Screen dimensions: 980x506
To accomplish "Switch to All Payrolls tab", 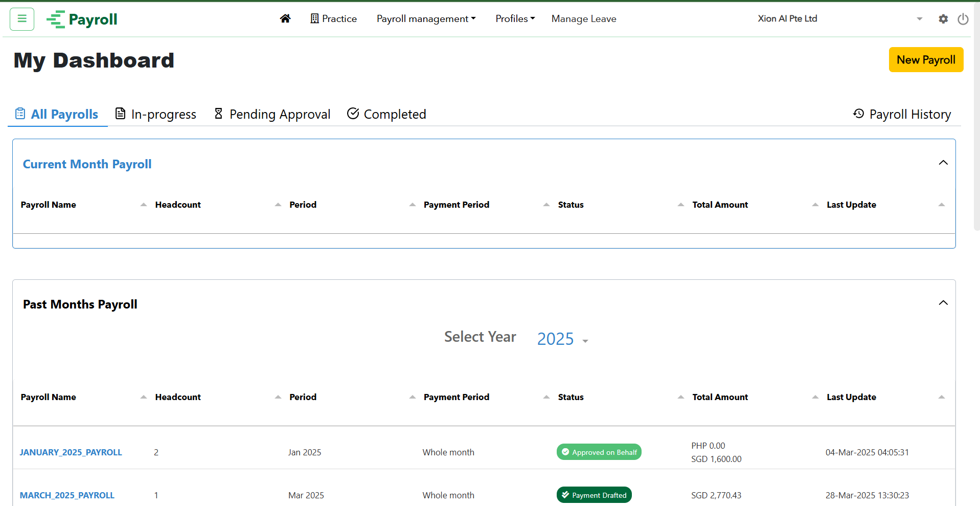I will pyautogui.click(x=57, y=114).
